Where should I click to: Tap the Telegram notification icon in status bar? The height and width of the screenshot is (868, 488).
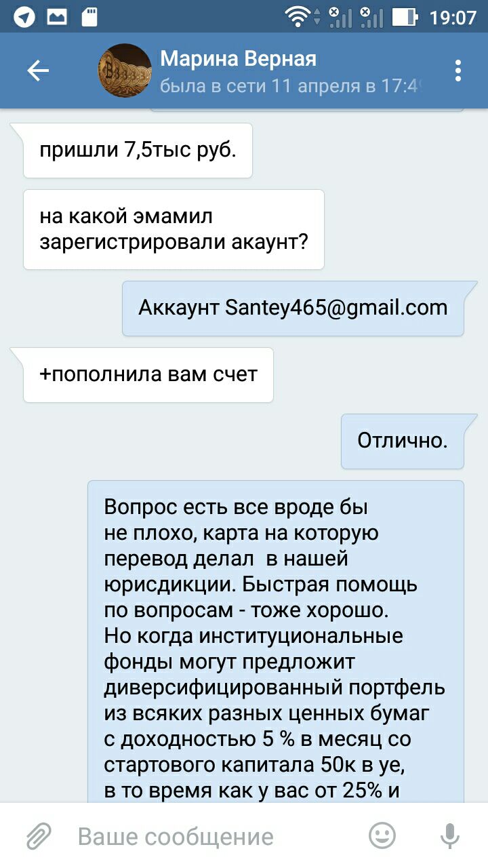pos(24,16)
